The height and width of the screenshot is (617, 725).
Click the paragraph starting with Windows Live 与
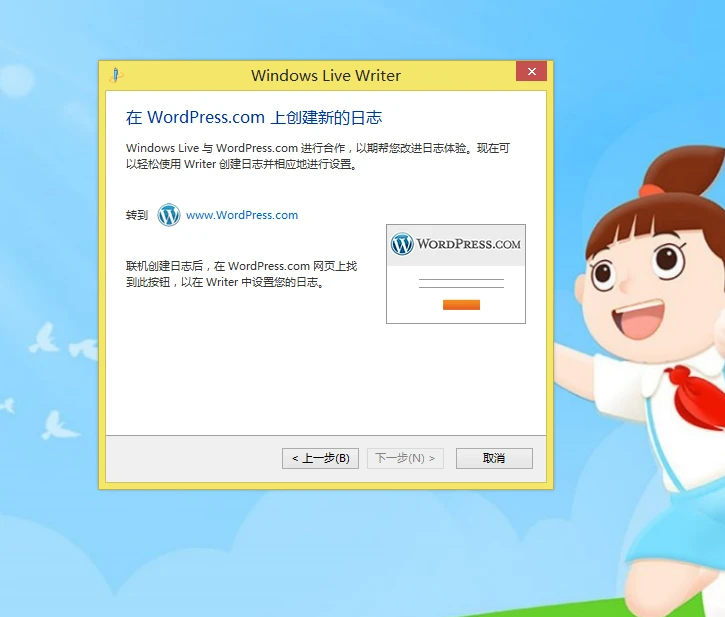(x=318, y=156)
